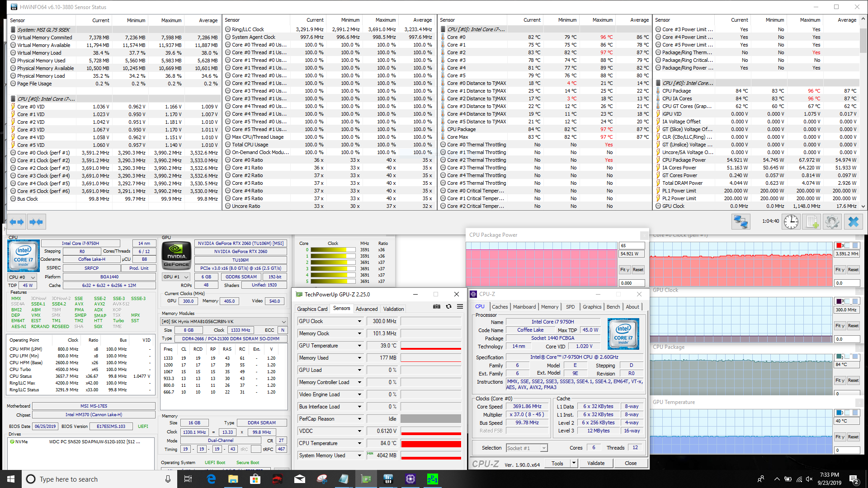The image size is (868, 488).
Task: Click the CPU-Z Validate button
Action: [x=595, y=463]
